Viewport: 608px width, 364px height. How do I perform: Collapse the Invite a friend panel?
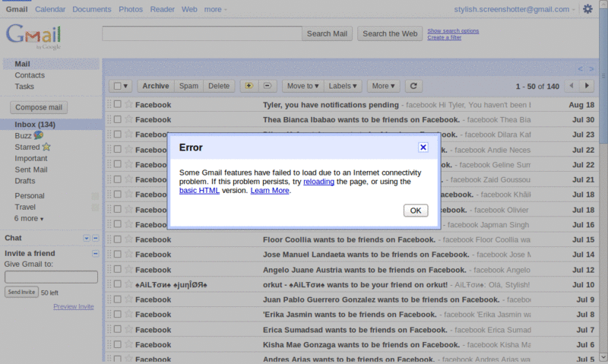(96, 254)
